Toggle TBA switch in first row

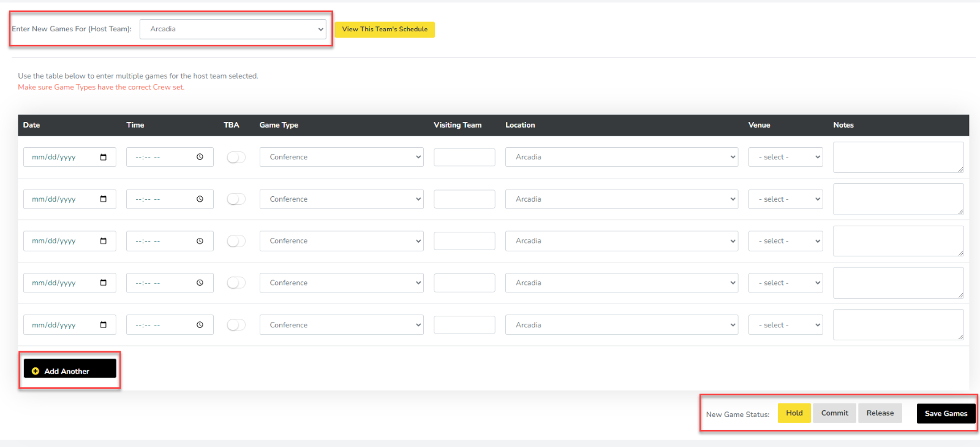(236, 158)
